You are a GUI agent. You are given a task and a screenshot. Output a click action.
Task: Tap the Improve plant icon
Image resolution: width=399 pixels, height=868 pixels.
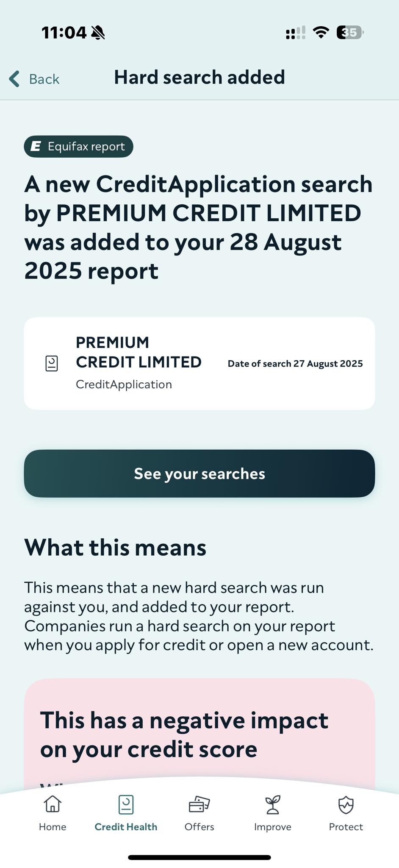point(273,804)
